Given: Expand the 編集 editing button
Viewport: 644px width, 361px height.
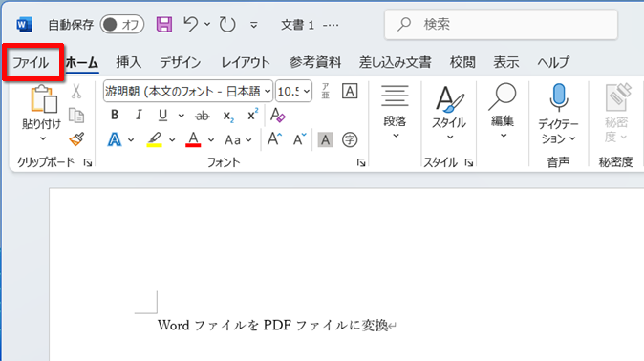Looking at the screenshot, I should point(503,112).
